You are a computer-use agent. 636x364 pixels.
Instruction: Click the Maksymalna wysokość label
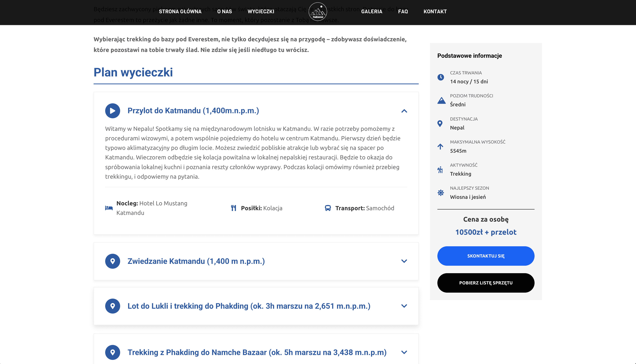(x=478, y=142)
